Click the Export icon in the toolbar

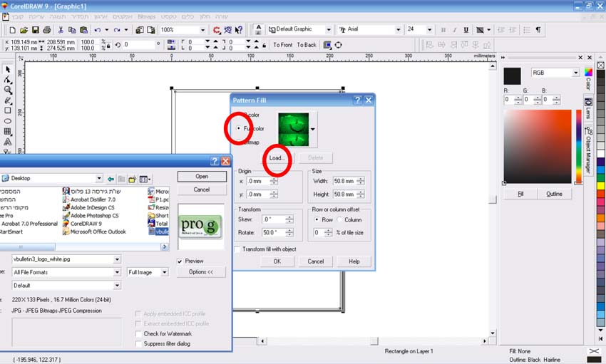click(151, 30)
